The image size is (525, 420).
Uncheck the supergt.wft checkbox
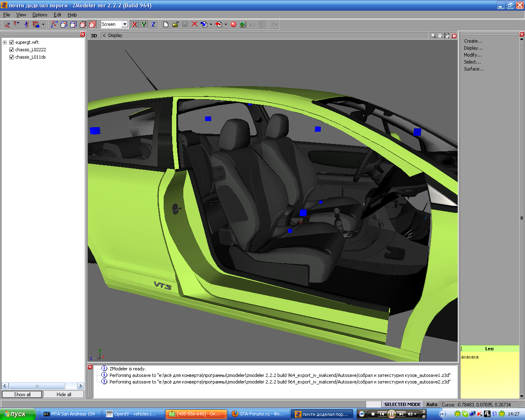click(x=11, y=42)
